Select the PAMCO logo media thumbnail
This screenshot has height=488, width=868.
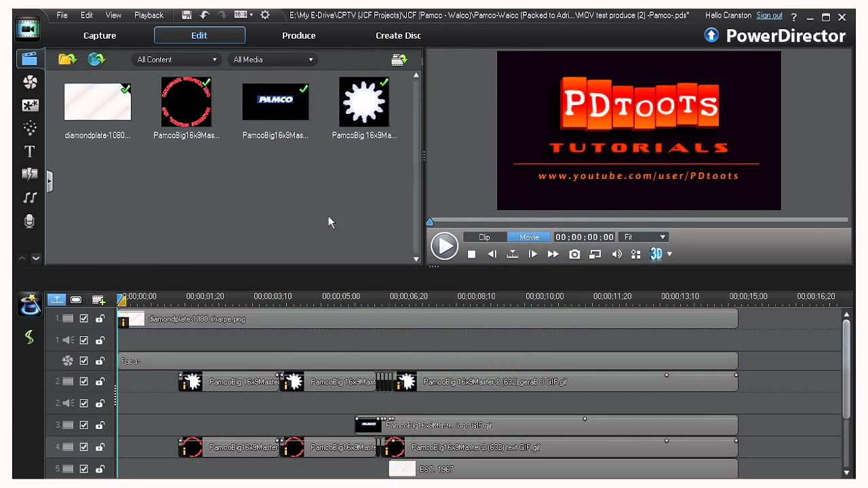pyautogui.click(x=275, y=102)
